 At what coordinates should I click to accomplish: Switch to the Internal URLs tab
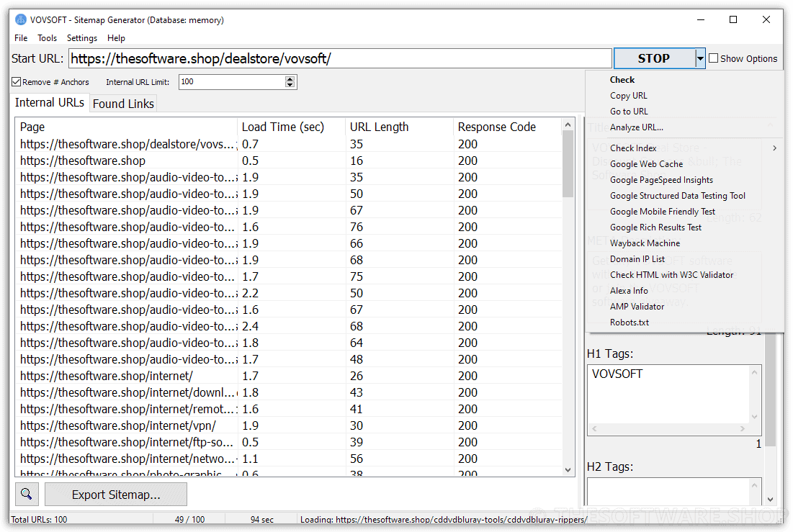coord(50,103)
